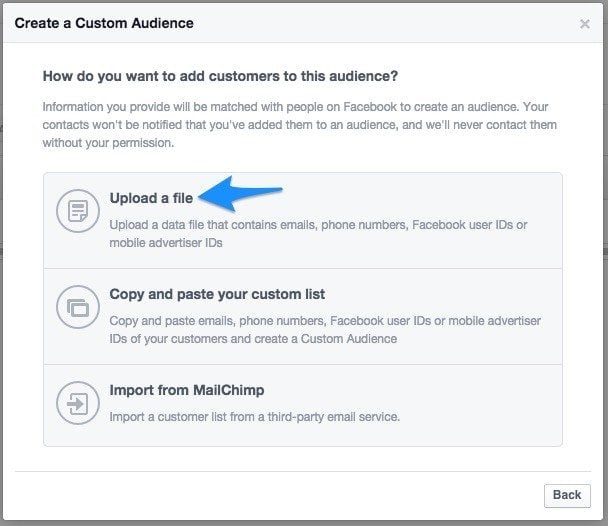Click the 'Create a Custom Audience' dialog title

[x=104, y=23]
